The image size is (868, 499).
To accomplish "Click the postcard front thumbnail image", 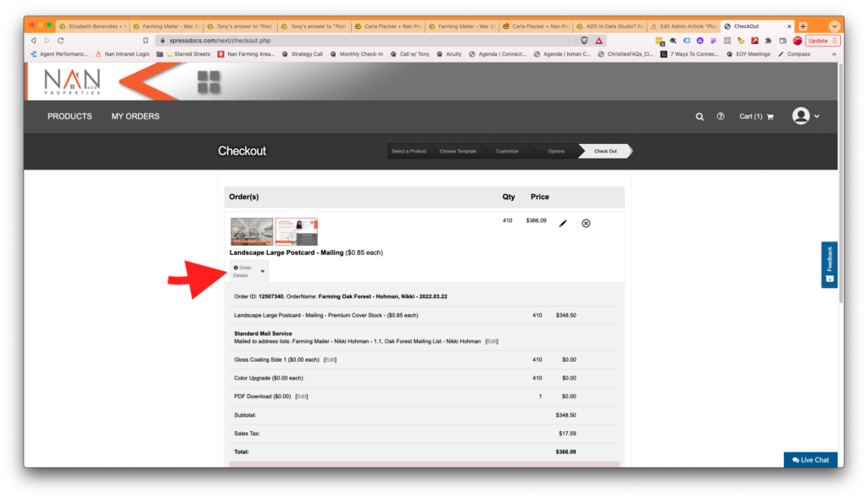I will (252, 231).
